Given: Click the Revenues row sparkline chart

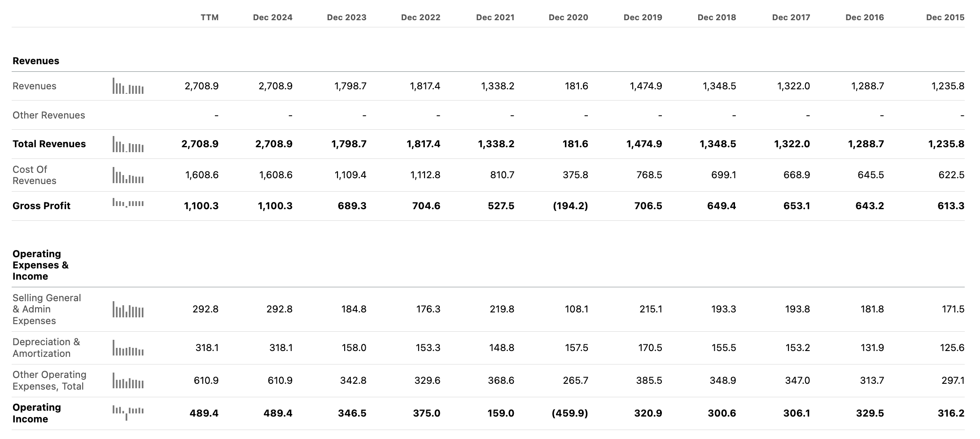Looking at the screenshot, I should click(x=128, y=86).
